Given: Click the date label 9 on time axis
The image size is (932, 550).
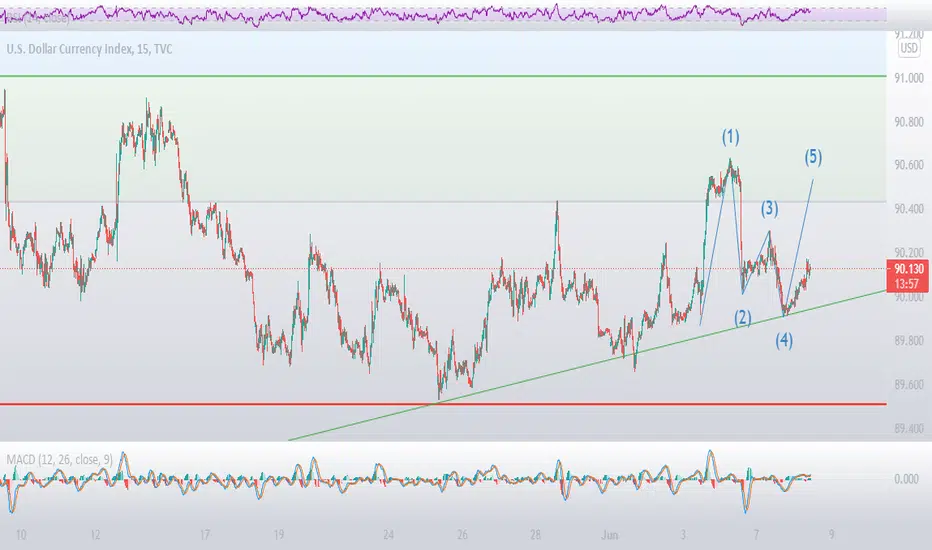Looking at the screenshot, I should [x=831, y=535].
